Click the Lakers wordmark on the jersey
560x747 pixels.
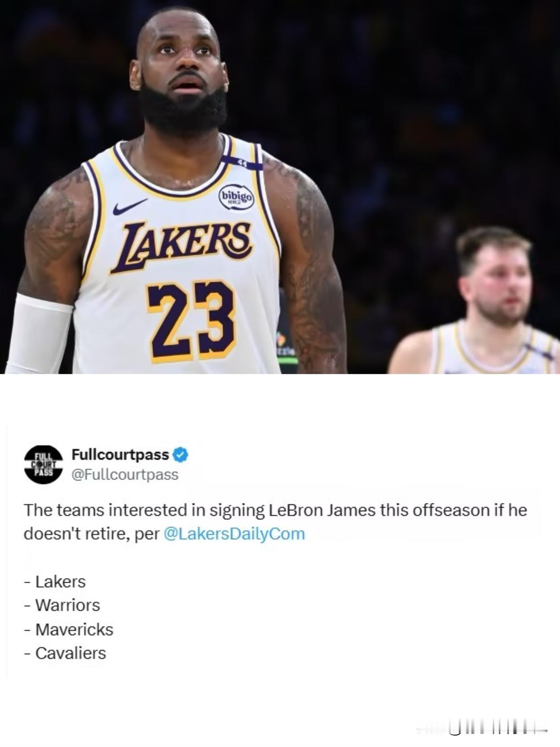tap(181, 246)
